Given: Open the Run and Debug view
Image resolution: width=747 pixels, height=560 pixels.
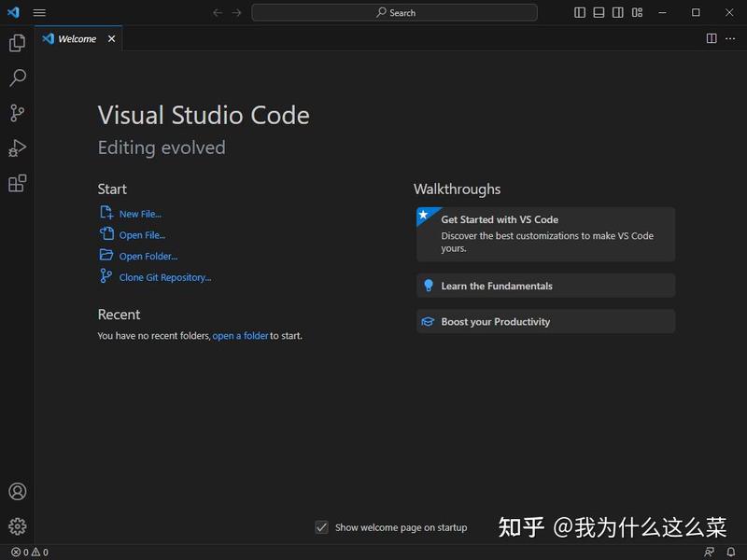Looking at the screenshot, I should click(17, 148).
